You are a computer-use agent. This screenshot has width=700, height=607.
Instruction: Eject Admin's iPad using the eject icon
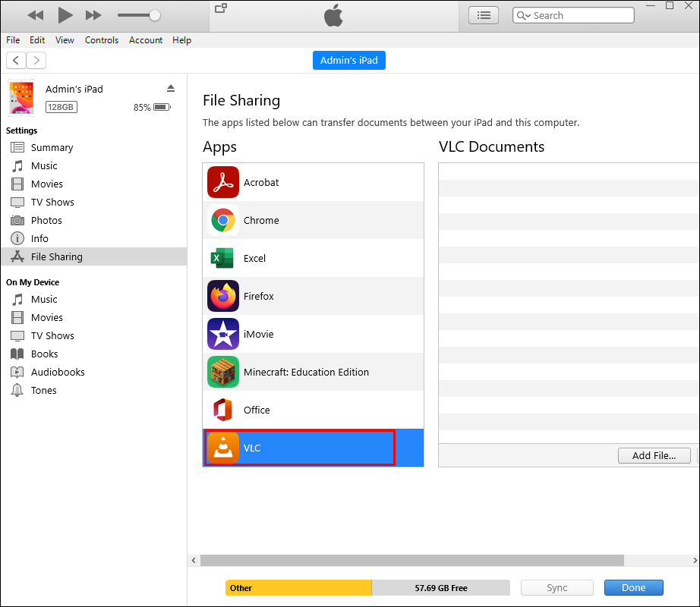pyautogui.click(x=171, y=88)
